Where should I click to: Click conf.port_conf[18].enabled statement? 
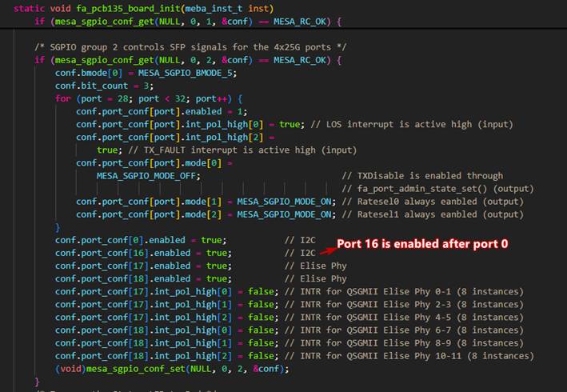[143, 279]
